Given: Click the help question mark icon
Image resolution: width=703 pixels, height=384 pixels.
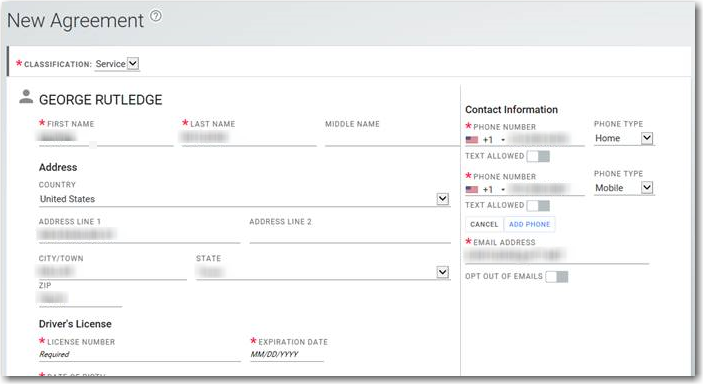Looking at the screenshot, I should [x=156, y=16].
